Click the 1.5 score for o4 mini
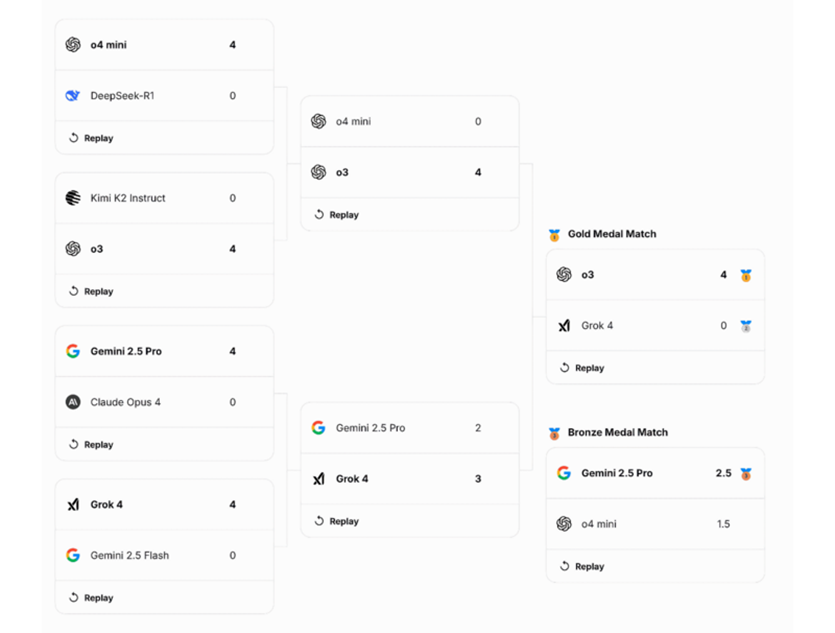The width and height of the screenshot is (835, 633). click(x=723, y=524)
